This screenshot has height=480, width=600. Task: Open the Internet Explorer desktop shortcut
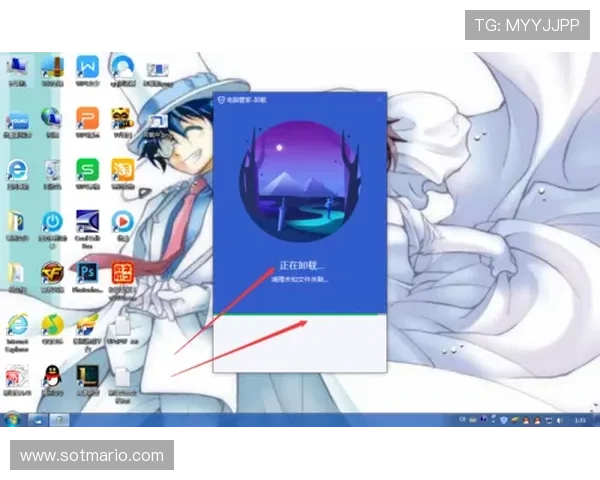(x=17, y=326)
